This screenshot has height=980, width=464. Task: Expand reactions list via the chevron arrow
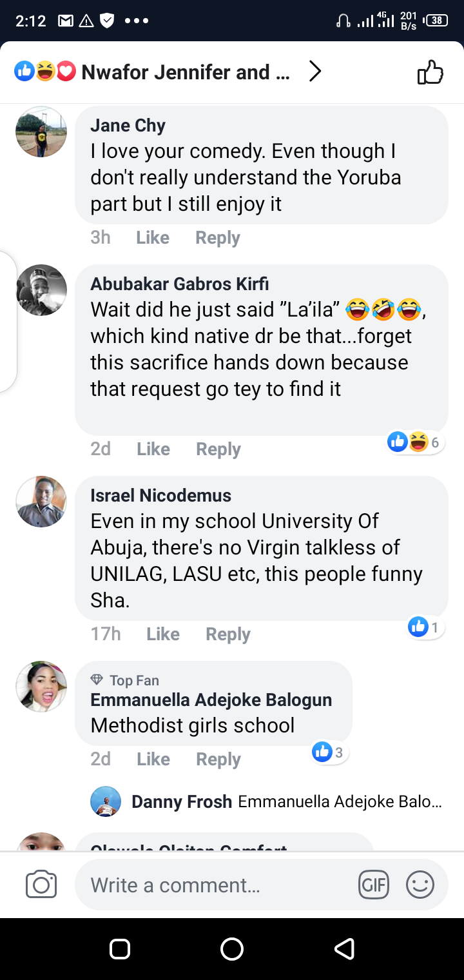[x=314, y=72]
